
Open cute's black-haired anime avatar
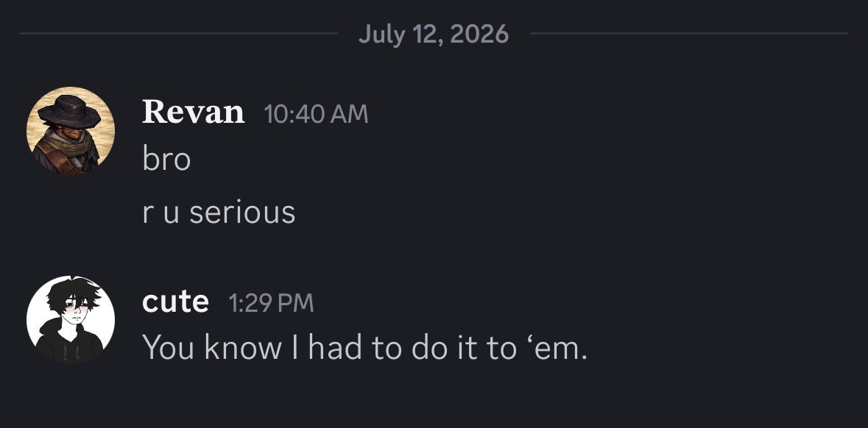71,320
